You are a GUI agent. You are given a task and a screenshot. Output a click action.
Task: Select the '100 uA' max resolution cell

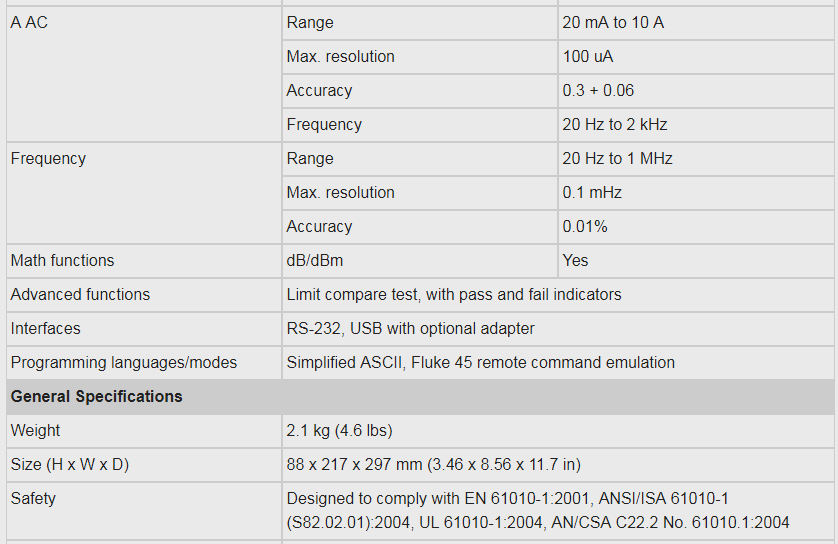click(589, 56)
